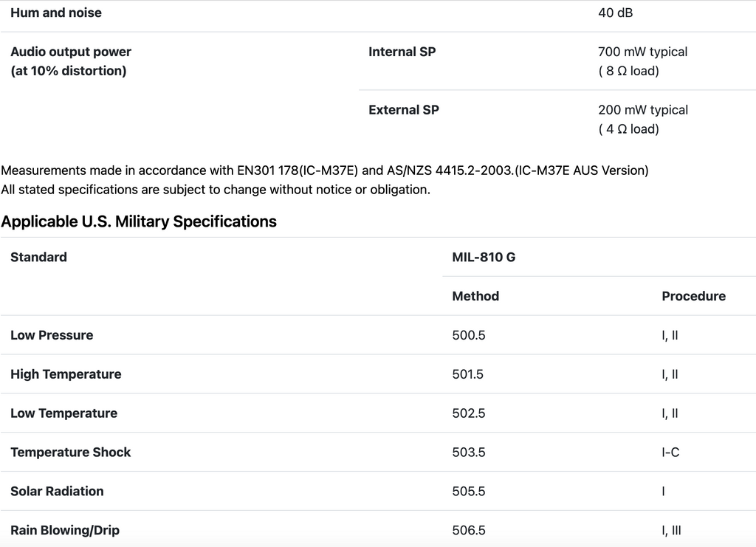Click the 200 mW typical value
This screenshot has width=756, height=547.
click(642, 110)
